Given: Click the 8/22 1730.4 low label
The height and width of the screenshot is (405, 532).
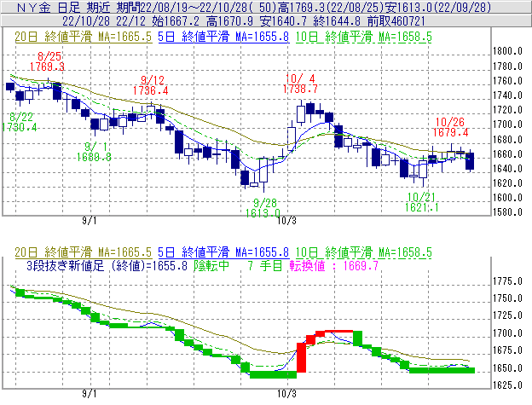Looking at the screenshot, I should pos(20,122).
